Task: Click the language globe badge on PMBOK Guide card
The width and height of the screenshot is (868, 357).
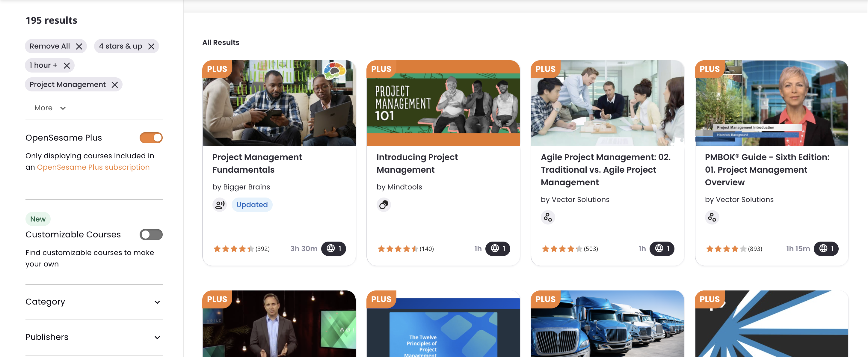Action: click(826, 249)
